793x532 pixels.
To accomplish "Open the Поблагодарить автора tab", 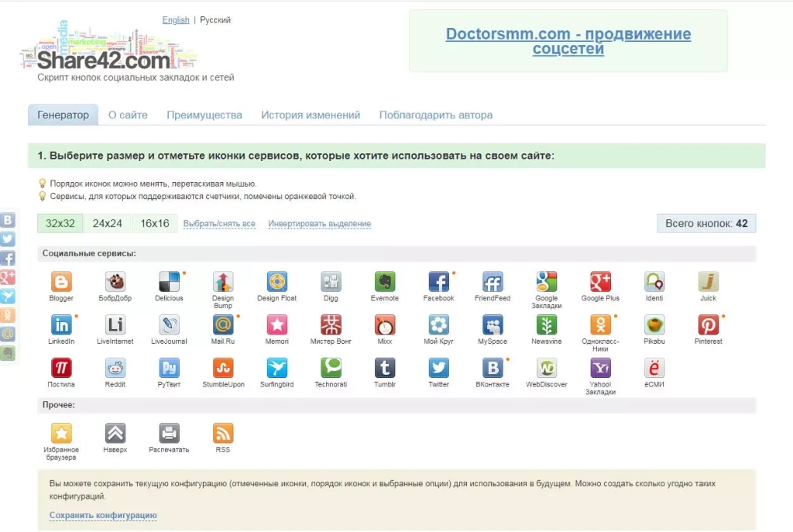I will click(x=436, y=115).
